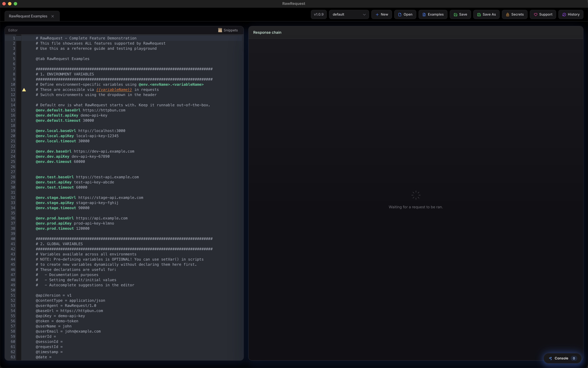Expand the environment selector chevron

tap(364, 14)
